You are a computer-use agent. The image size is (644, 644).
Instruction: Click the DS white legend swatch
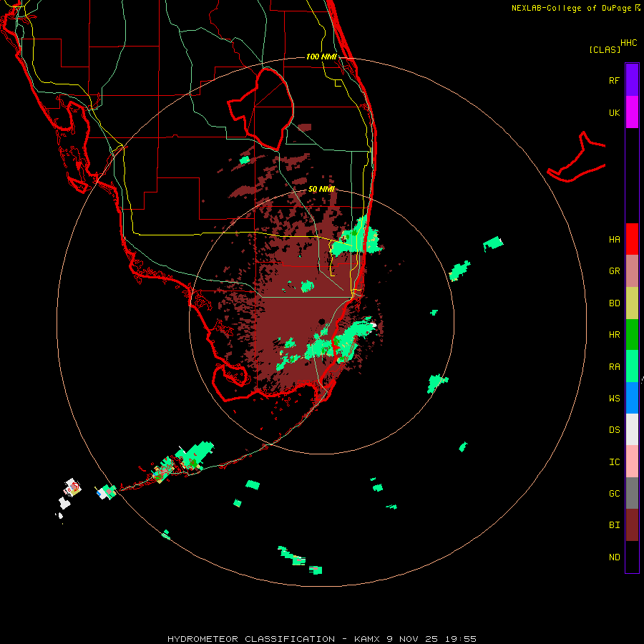coord(632,429)
